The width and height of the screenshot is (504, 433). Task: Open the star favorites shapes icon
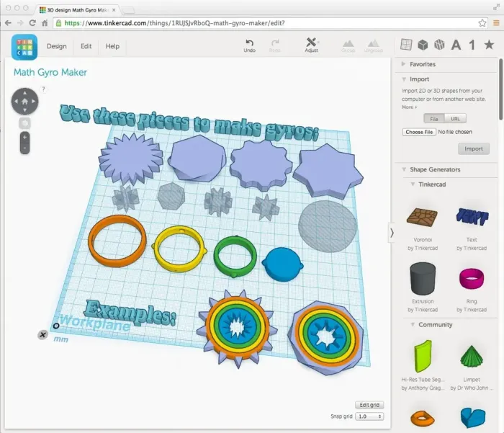[489, 45]
